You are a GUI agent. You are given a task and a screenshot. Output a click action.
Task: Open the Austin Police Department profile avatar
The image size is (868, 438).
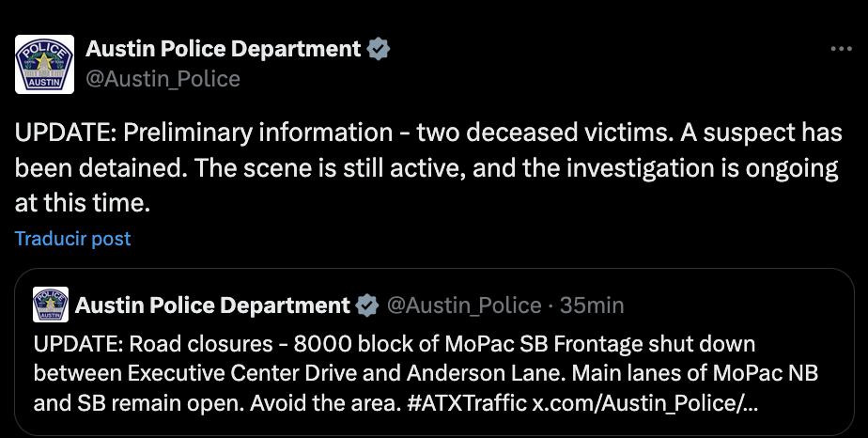[44, 64]
